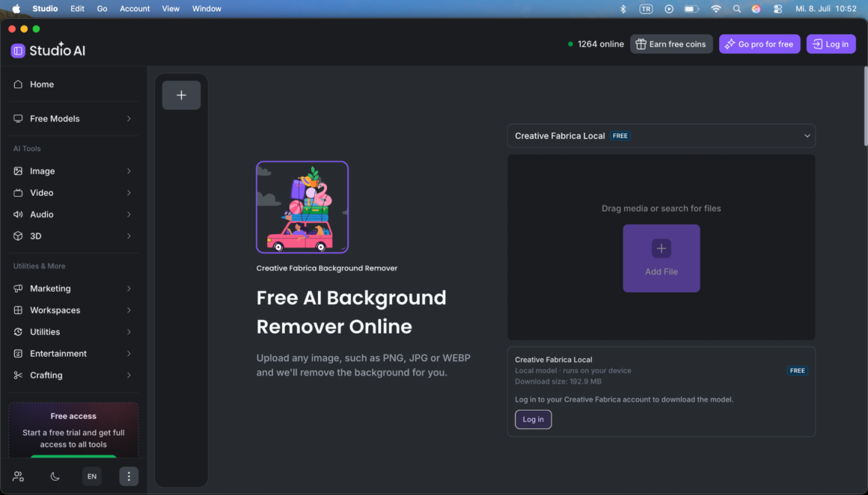Screen dimensions: 868x495
Task: Click the Image tool icon in sidebar
Action: click(18, 171)
